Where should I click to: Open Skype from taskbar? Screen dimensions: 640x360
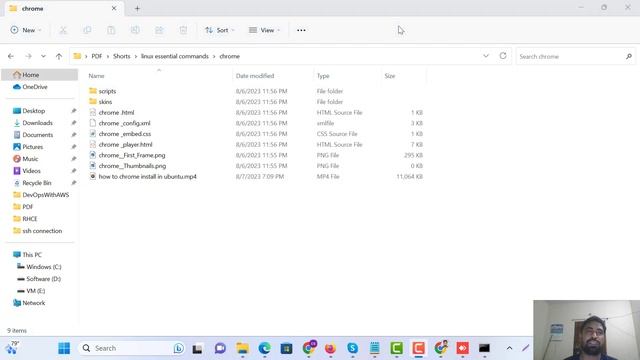pyautogui.click(x=352, y=348)
